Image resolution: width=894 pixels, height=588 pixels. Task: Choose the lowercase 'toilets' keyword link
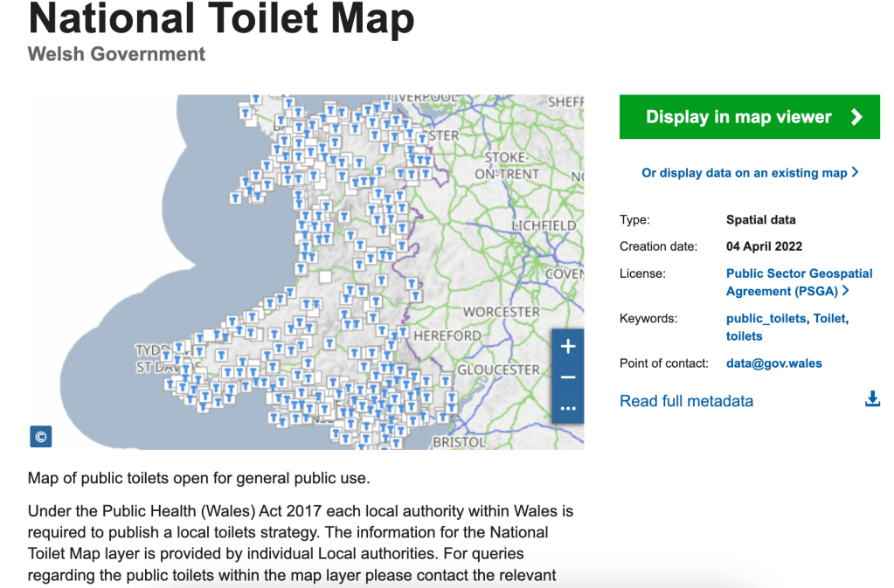[x=744, y=336]
